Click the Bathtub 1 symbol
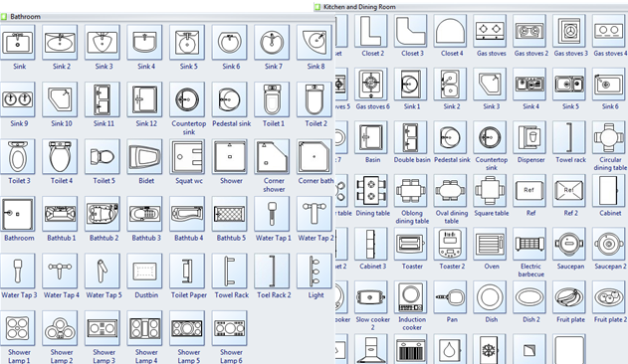Screen dimensions: 628x364 [60, 214]
